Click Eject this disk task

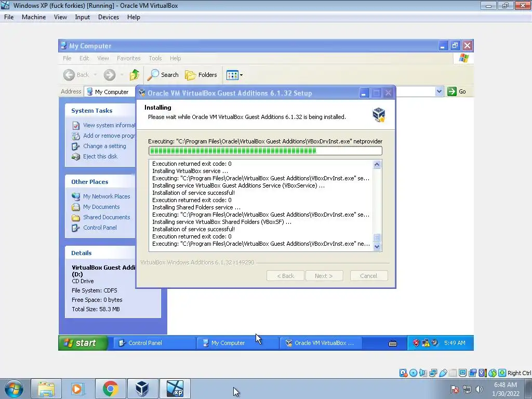(100, 156)
